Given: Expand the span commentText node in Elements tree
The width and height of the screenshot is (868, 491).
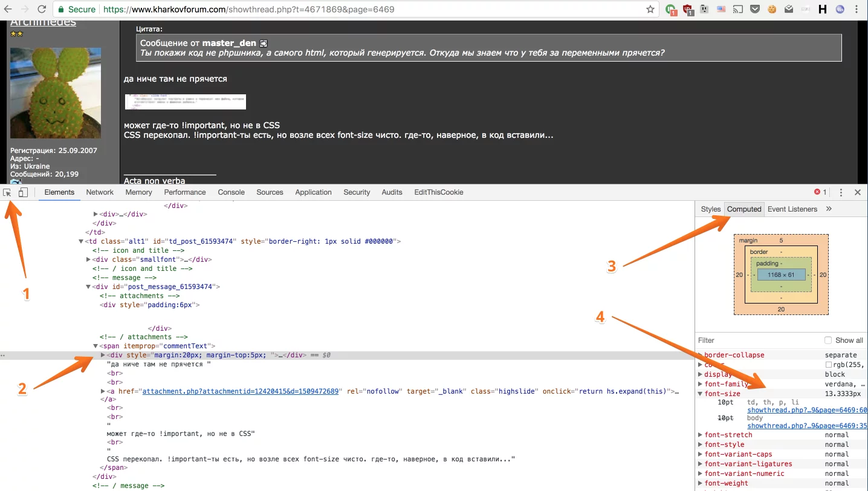Looking at the screenshot, I should (x=96, y=345).
